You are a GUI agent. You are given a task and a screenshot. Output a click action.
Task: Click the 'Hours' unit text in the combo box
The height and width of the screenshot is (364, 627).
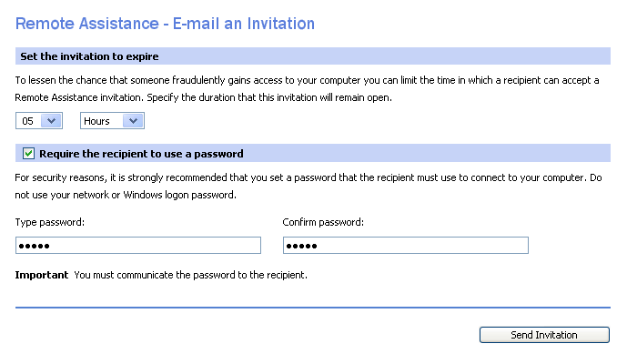tap(98, 120)
